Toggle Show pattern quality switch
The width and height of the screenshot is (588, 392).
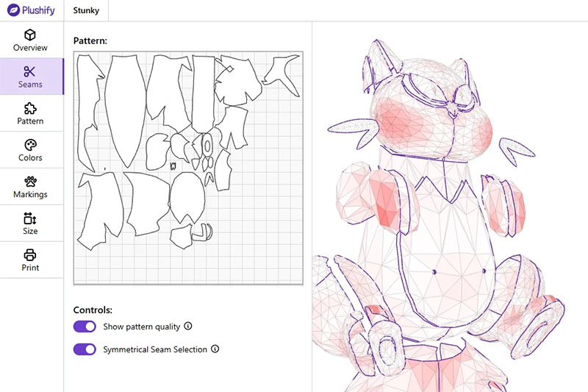coord(85,327)
